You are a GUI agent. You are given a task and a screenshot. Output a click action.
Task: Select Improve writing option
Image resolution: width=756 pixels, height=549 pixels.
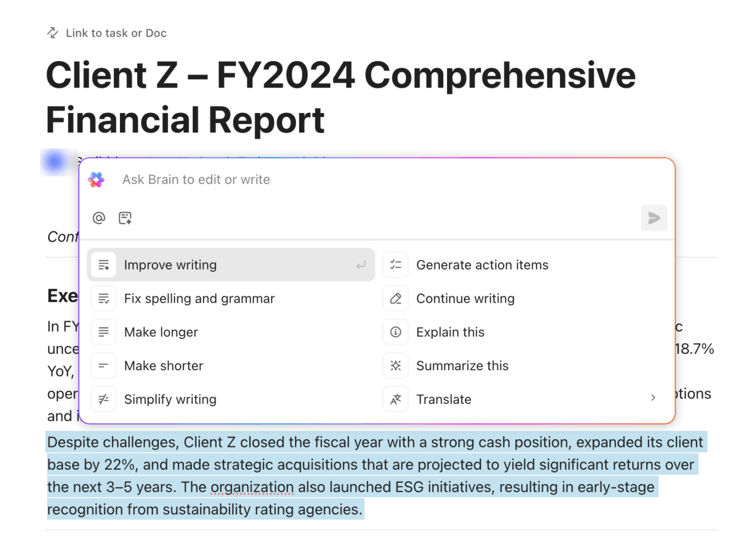point(231,265)
